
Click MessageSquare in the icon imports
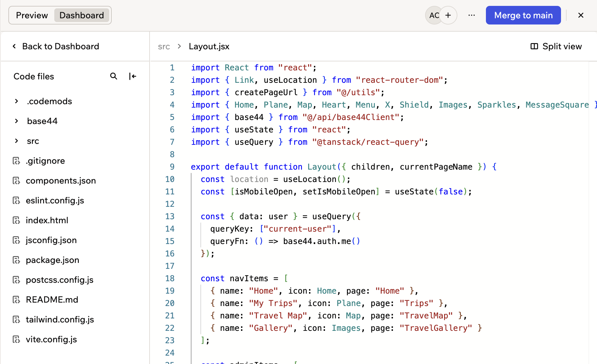(557, 105)
